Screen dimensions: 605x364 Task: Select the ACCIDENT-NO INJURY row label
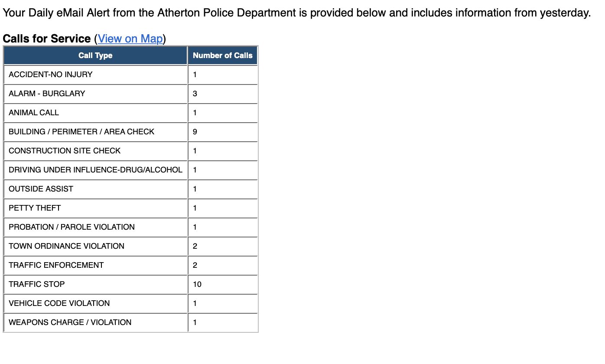tap(51, 75)
